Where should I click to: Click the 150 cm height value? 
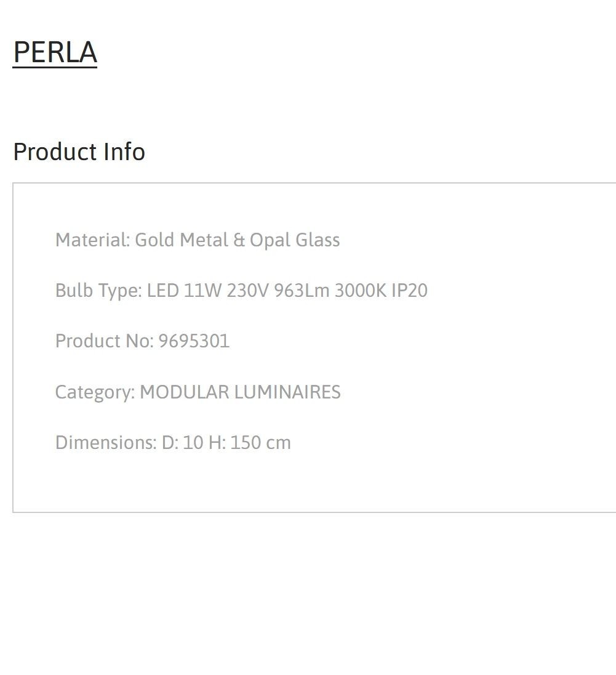[x=261, y=443]
